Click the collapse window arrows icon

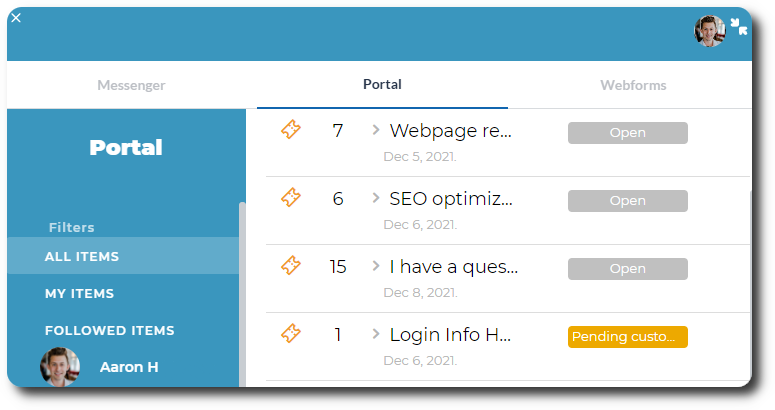pyautogui.click(x=739, y=27)
